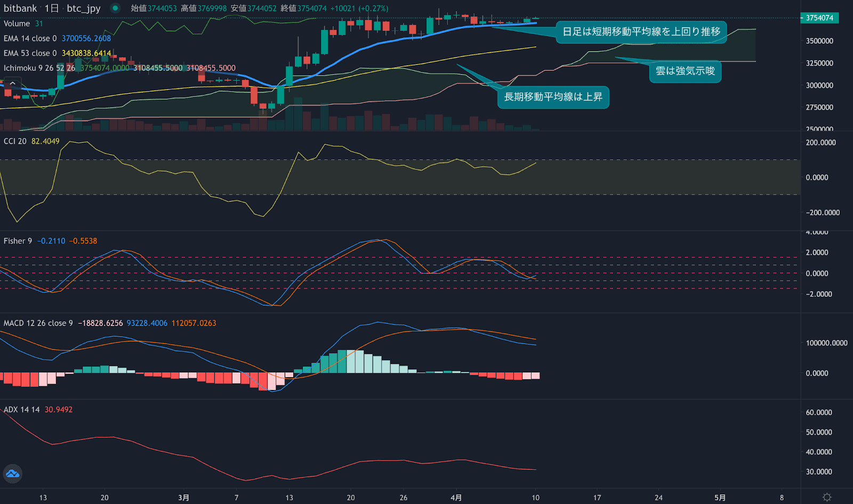The height and width of the screenshot is (504, 853).
Task: Toggle visibility of the EMA 14 line
Action: tap(29, 38)
